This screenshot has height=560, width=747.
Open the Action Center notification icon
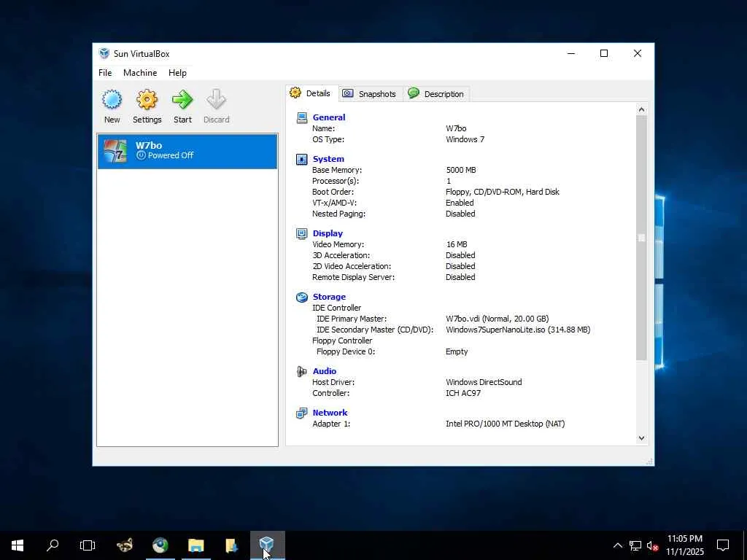point(723,545)
